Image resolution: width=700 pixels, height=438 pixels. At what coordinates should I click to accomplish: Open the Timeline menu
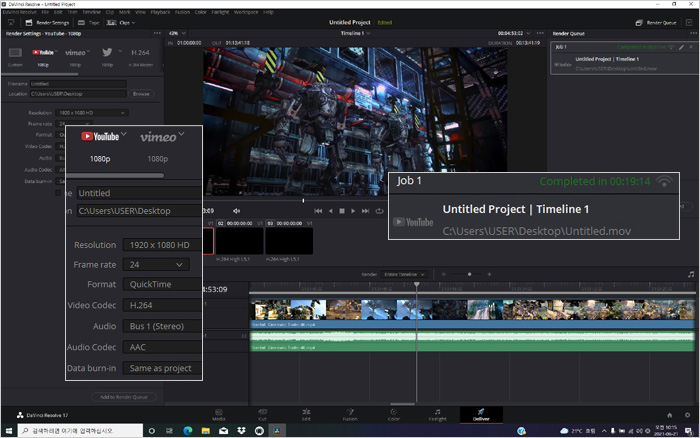pyautogui.click(x=91, y=12)
